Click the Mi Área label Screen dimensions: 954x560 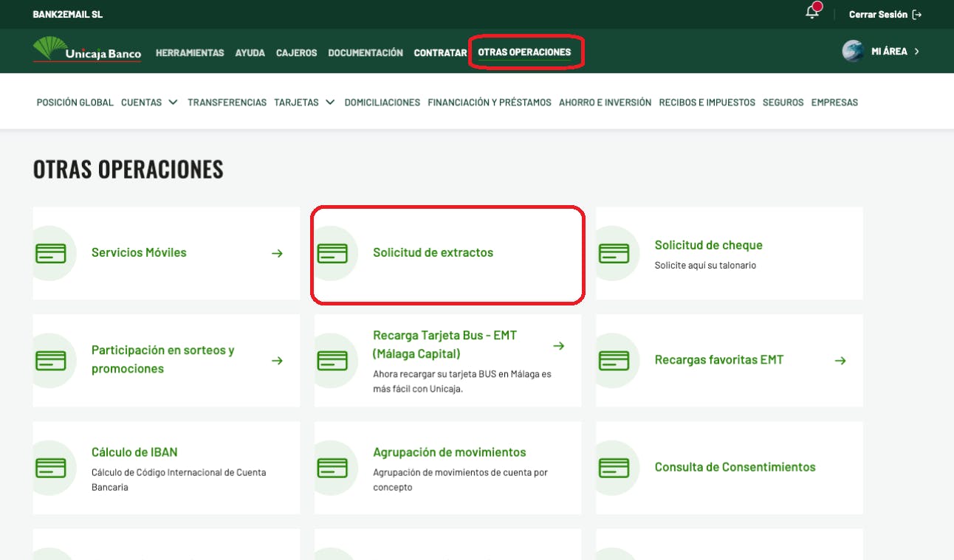(889, 52)
